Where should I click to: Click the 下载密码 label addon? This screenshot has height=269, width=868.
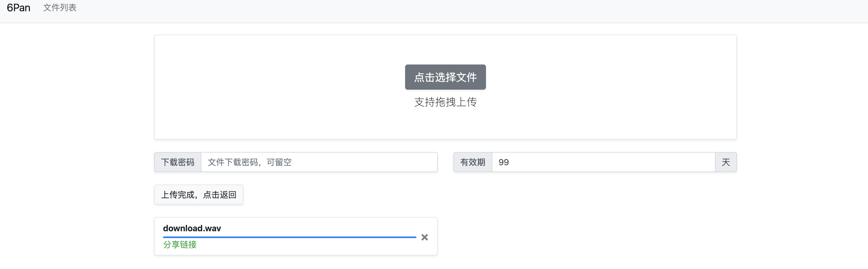pyautogui.click(x=177, y=162)
